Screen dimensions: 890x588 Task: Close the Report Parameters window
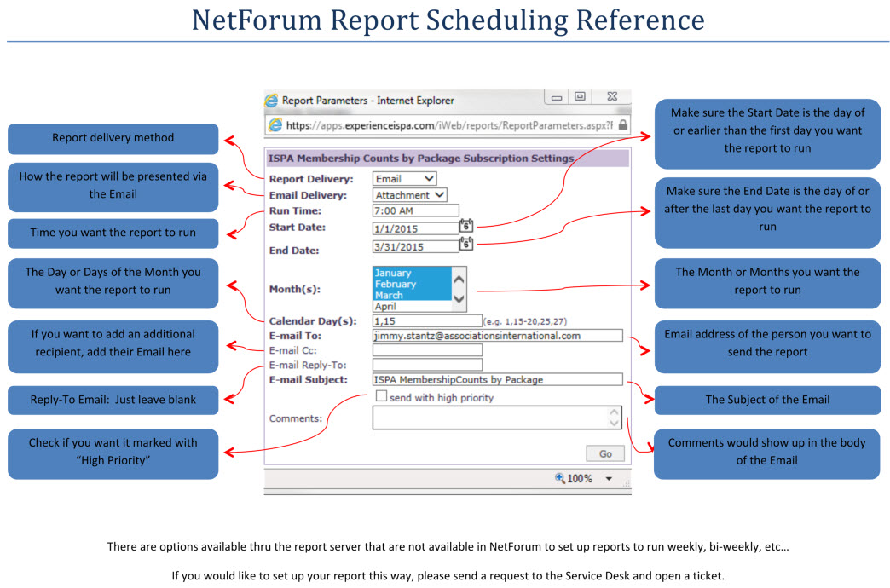[x=612, y=96]
